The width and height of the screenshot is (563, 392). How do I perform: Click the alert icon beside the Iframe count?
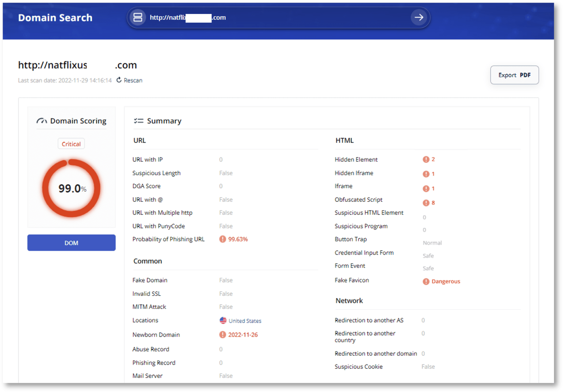[x=426, y=188]
